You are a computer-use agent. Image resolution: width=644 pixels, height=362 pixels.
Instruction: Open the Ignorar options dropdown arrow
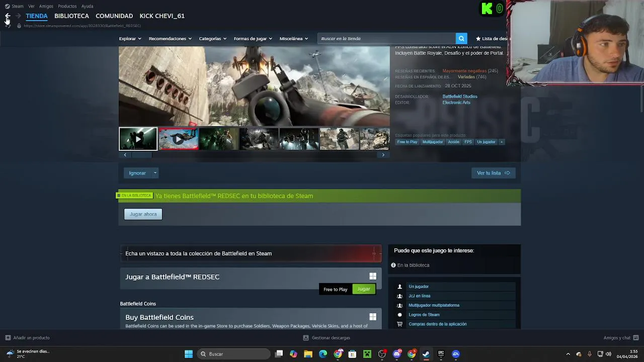coord(155,173)
